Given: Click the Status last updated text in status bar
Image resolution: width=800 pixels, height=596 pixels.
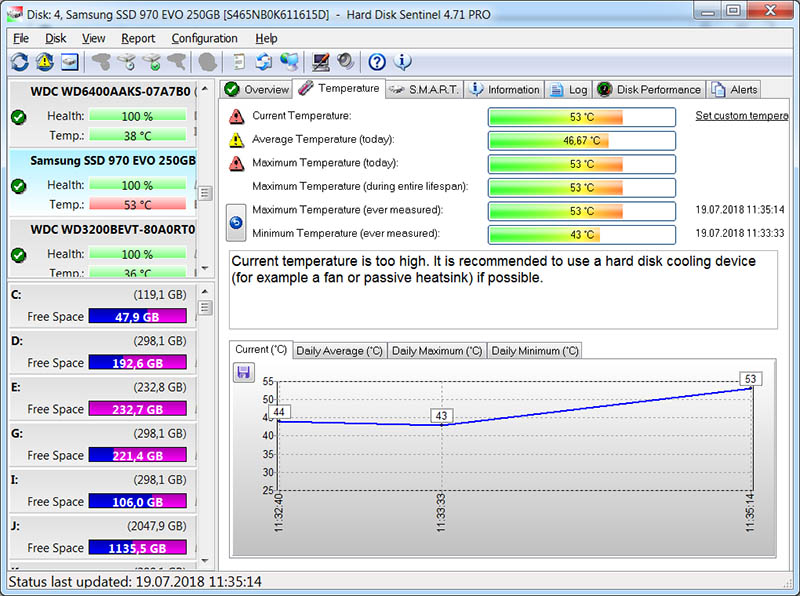Looking at the screenshot, I should coord(135,582).
